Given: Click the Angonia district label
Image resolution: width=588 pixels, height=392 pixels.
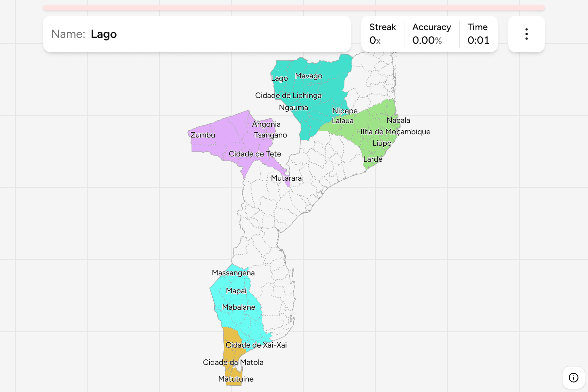Looking at the screenshot, I should coord(266,124).
